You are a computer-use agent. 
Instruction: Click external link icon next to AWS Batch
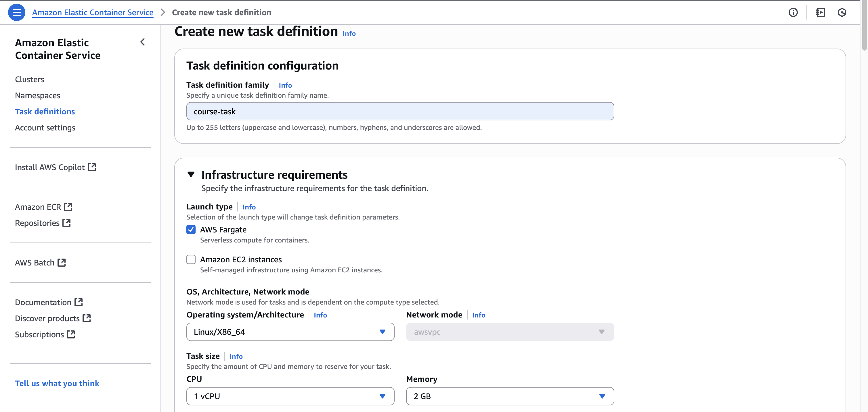coord(62,263)
